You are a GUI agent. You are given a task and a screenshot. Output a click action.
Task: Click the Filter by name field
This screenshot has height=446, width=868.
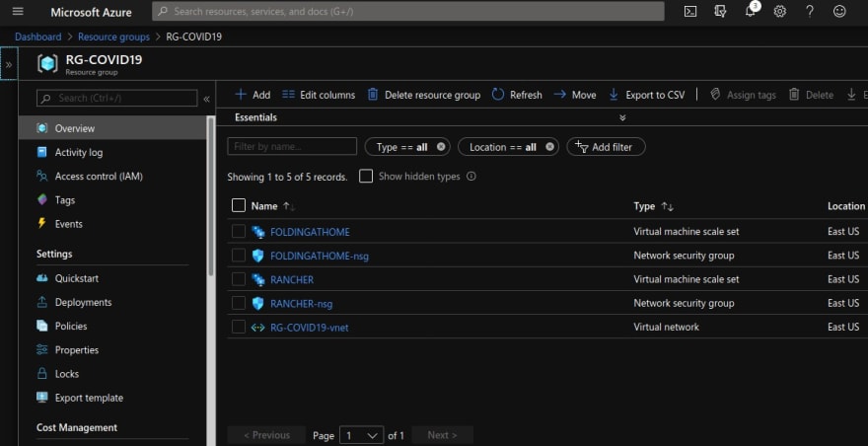point(292,146)
